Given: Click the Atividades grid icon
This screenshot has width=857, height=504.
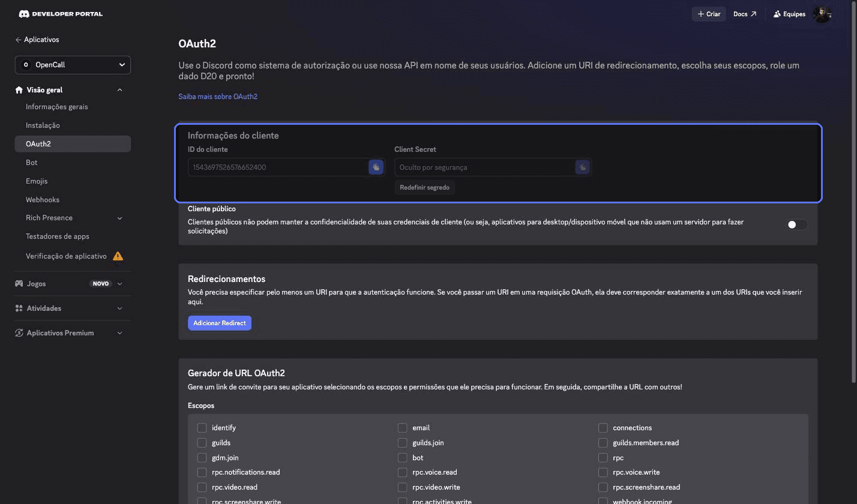Looking at the screenshot, I should 19,308.
